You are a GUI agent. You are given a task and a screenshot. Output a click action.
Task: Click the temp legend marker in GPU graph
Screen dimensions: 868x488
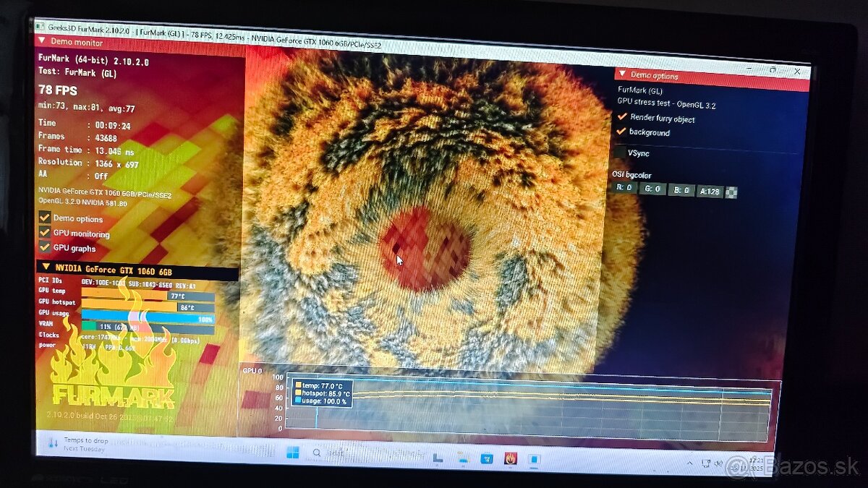297,385
